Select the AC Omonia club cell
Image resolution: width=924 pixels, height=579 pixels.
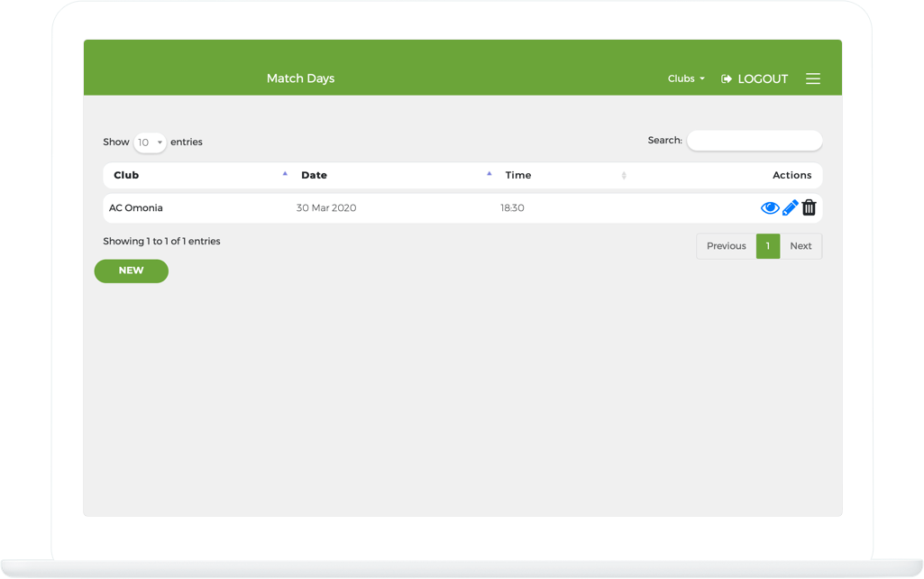click(x=135, y=208)
